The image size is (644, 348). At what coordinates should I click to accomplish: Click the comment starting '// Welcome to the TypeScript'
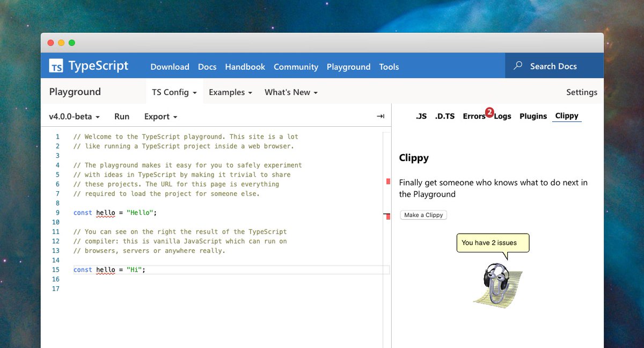pyautogui.click(x=186, y=136)
